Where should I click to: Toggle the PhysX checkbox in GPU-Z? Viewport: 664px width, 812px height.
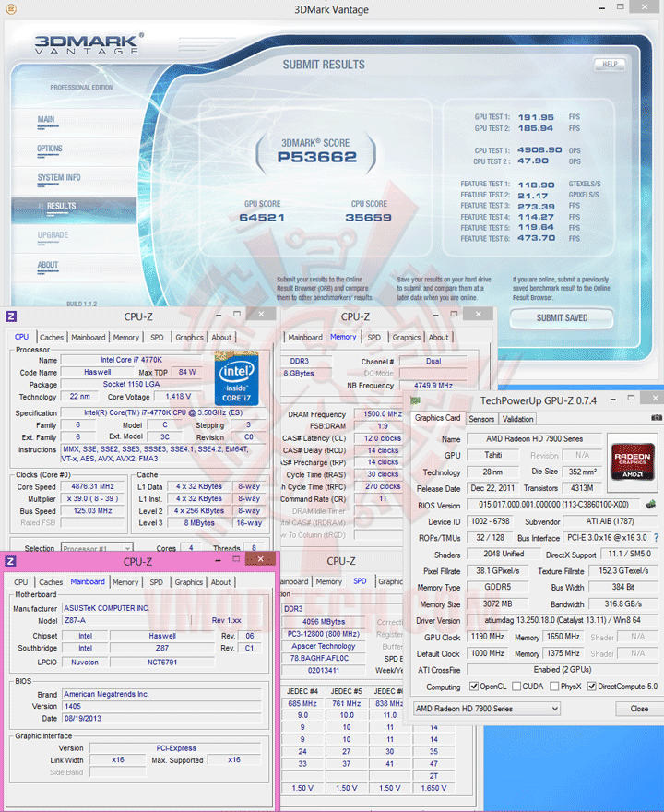coord(554,687)
